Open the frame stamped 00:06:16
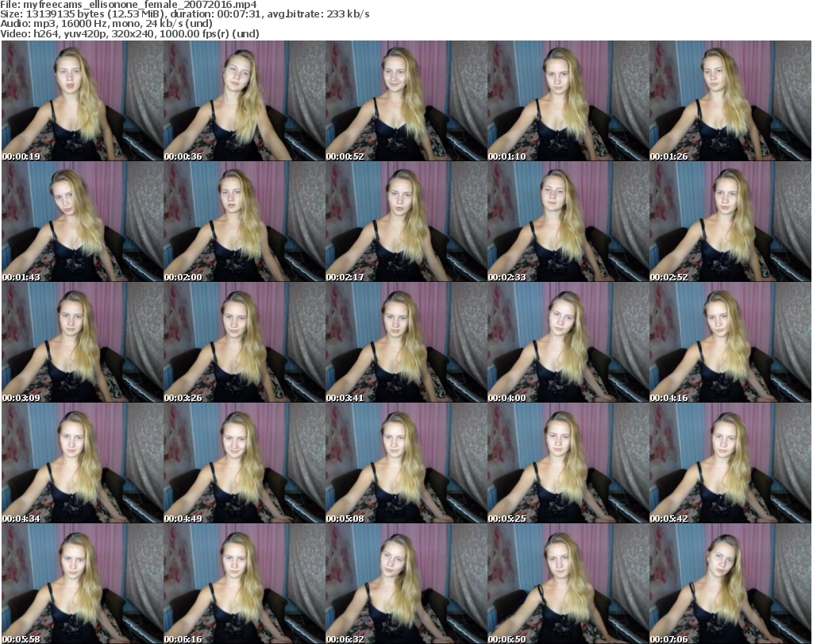The image size is (813, 644). click(x=245, y=584)
